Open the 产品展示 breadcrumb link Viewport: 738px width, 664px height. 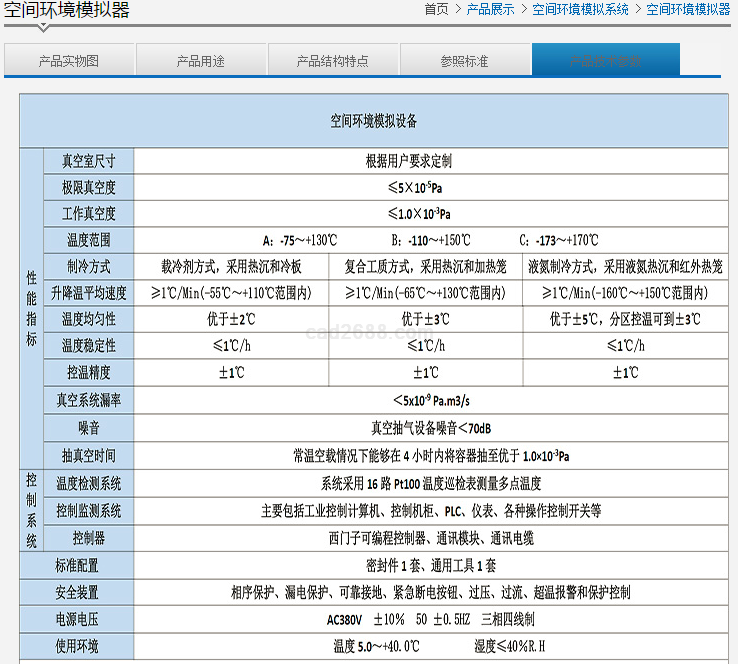(490, 9)
